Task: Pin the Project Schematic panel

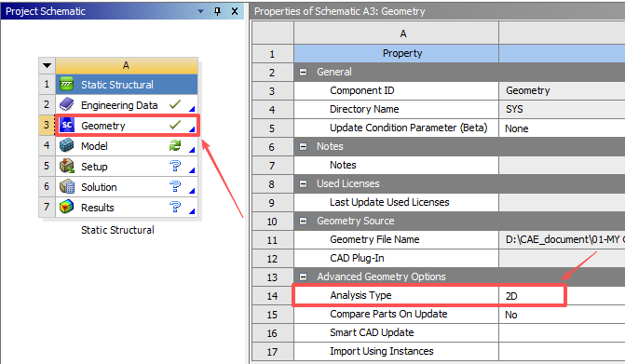Action: (x=218, y=11)
